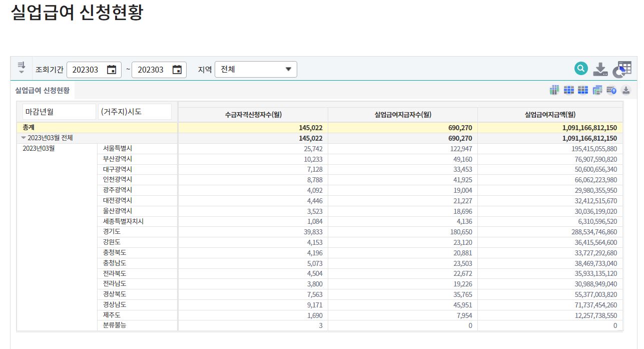Click Jeju amount 12,257,738,550
Viewport: 644px width, 349px height.
[596, 315]
